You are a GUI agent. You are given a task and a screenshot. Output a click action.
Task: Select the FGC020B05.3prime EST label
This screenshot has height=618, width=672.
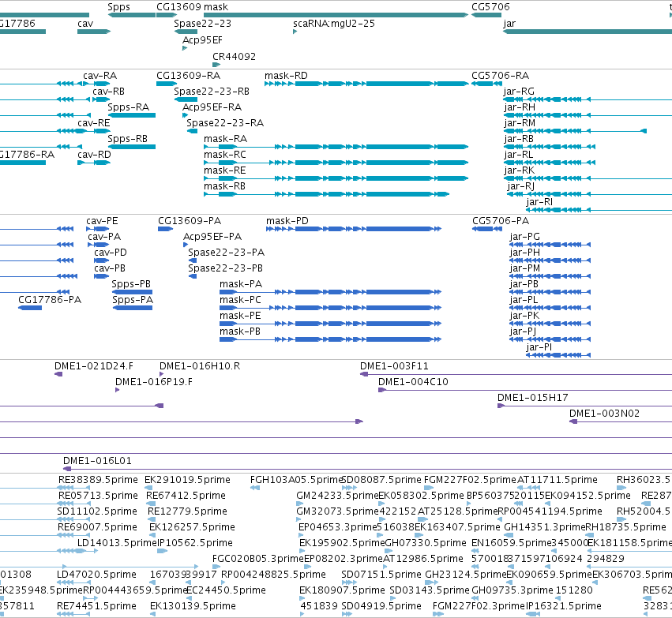(258, 559)
